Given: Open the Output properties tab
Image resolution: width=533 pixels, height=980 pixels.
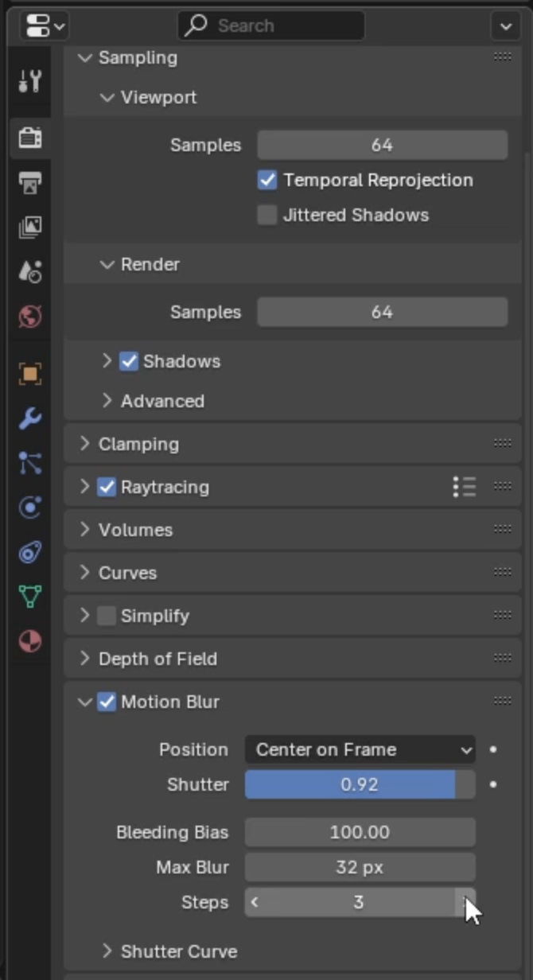Looking at the screenshot, I should tap(29, 183).
